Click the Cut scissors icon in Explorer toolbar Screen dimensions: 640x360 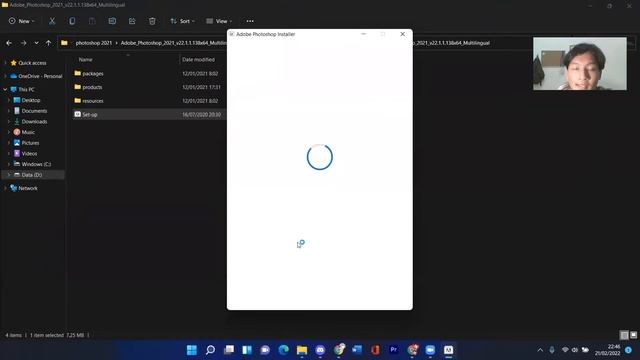pyautogui.click(x=52, y=21)
